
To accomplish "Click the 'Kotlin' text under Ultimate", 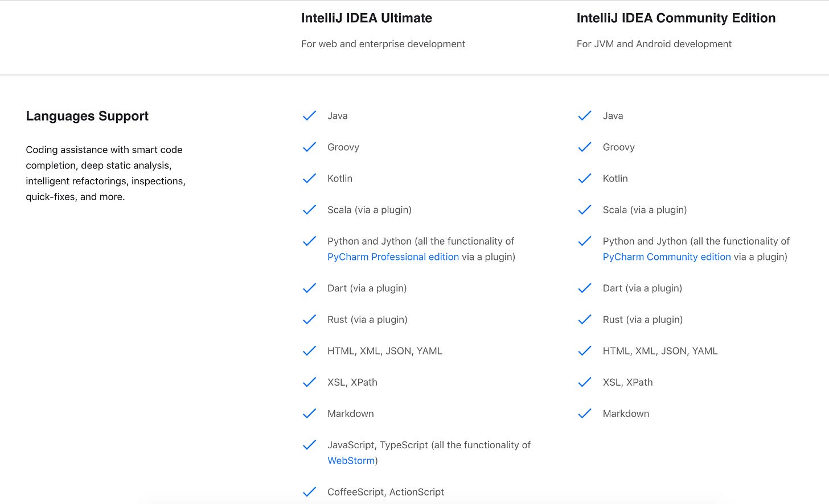I will tap(340, 179).
